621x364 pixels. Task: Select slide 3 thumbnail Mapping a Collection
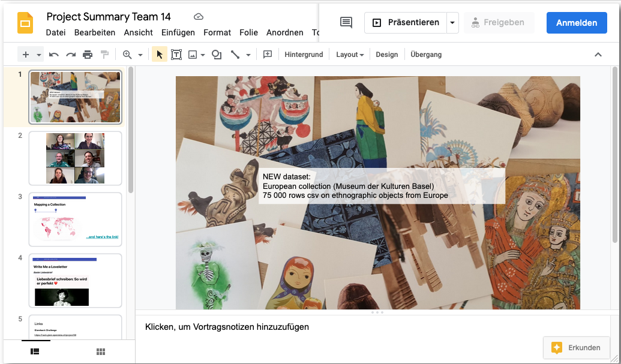coord(75,219)
